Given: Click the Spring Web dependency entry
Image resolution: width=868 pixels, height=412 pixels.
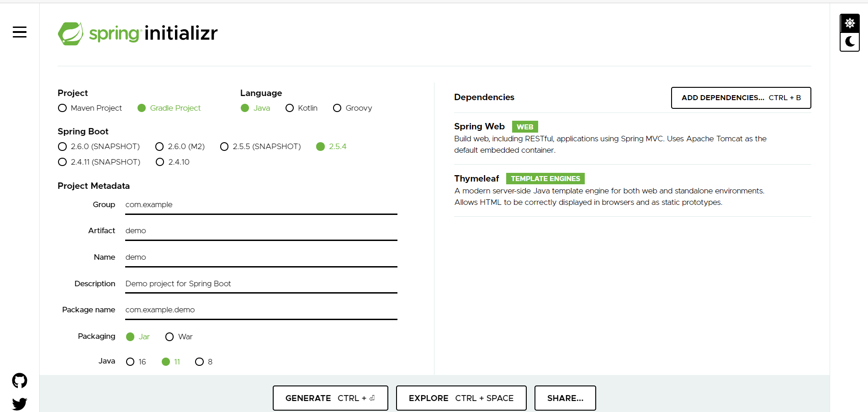Looking at the screenshot, I should coord(633,138).
